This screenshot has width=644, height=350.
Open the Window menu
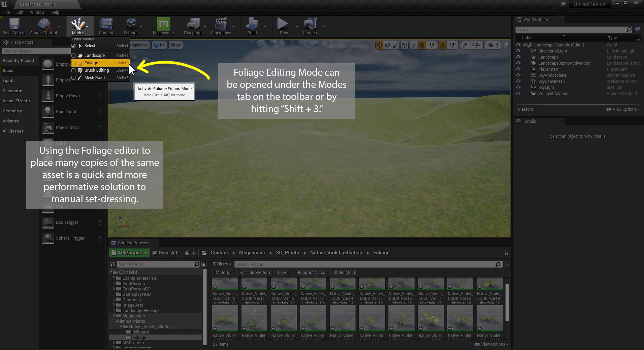pos(37,12)
